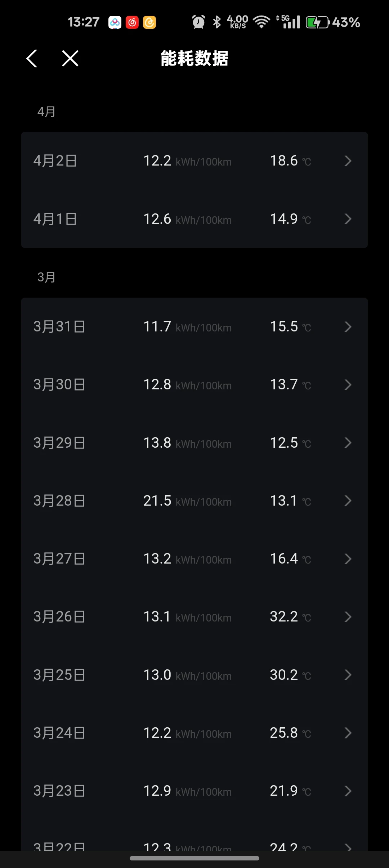The height and width of the screenshot is (868, 389).
Task: Tap the 5G signal strength icon
Action: point(288,22)
